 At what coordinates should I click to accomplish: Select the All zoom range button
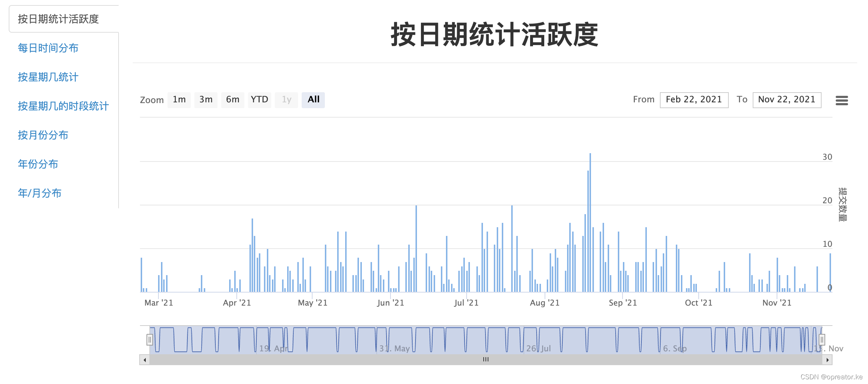[x=313, y=100]
